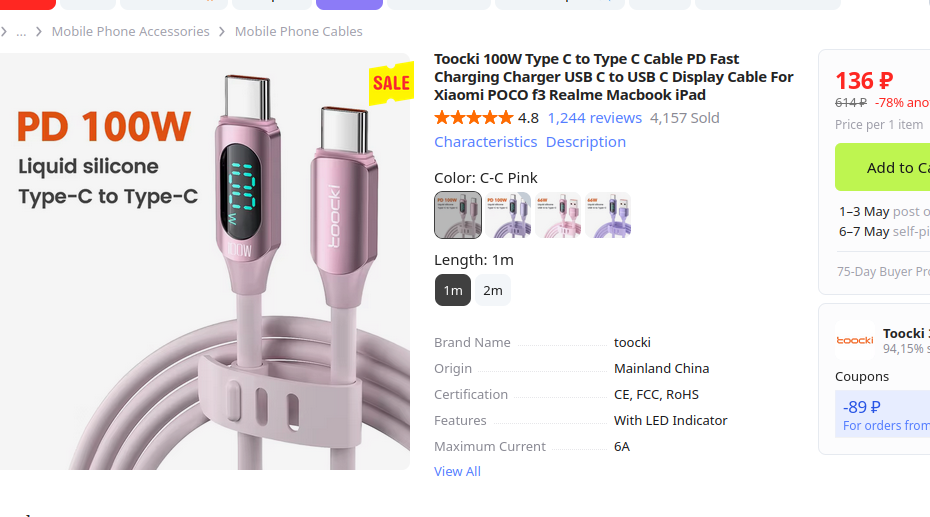The height and width of the screenshot is (517, 930).
Task: Open the Mobile Phone Accessories breadcrumb
Action: click(x=130, y=32)
